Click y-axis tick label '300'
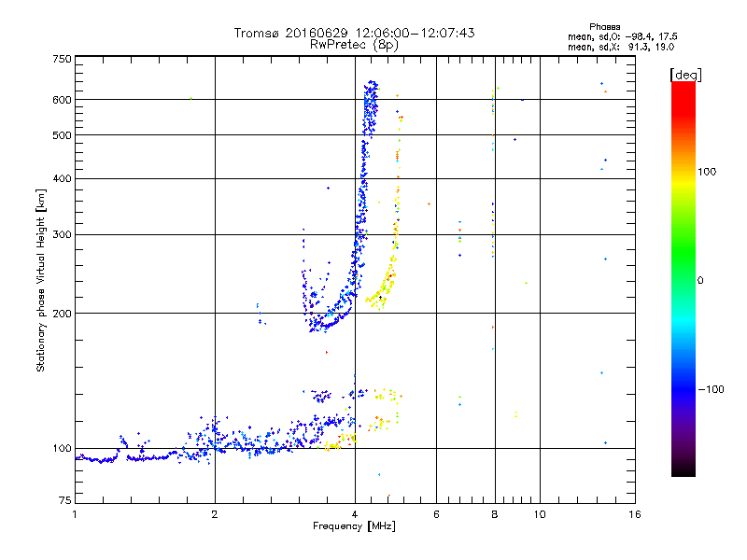Viewport: 747px width, 560px height. click(x=62, y=234)
